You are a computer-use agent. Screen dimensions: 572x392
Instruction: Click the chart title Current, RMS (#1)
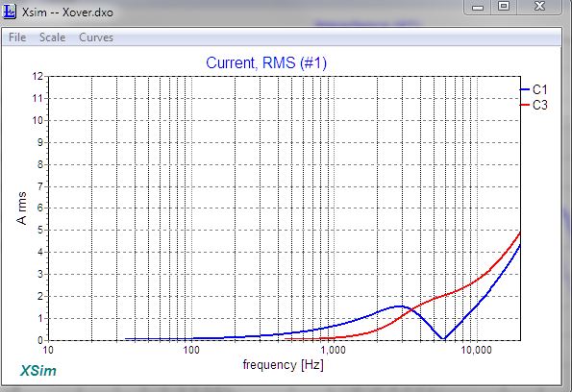(x=266, y=62)
